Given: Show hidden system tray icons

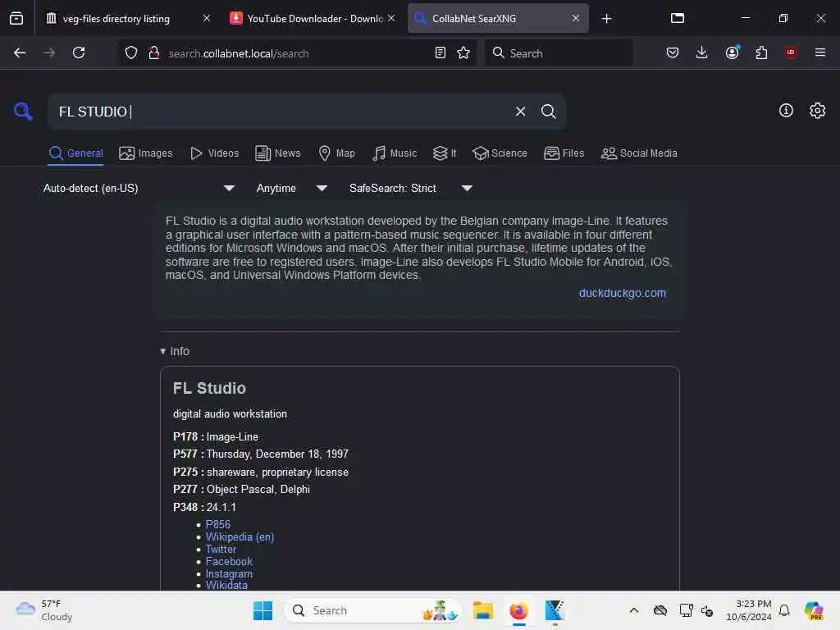Looking at the screenshot, I should tap(634, 610).
